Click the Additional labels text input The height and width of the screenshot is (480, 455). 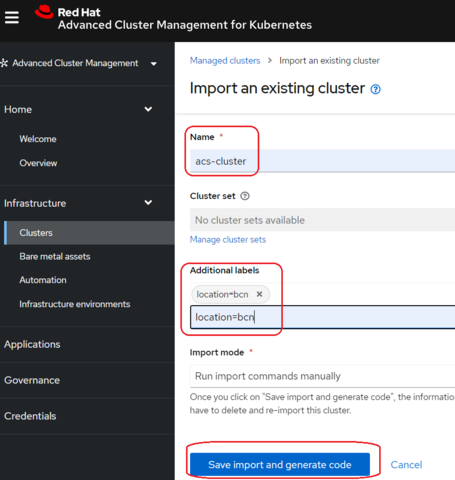322,317
